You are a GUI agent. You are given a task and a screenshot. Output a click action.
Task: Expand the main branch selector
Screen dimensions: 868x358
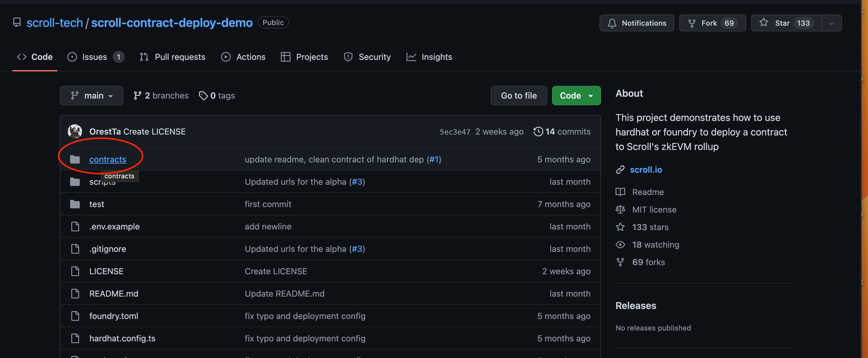(91, 96)
